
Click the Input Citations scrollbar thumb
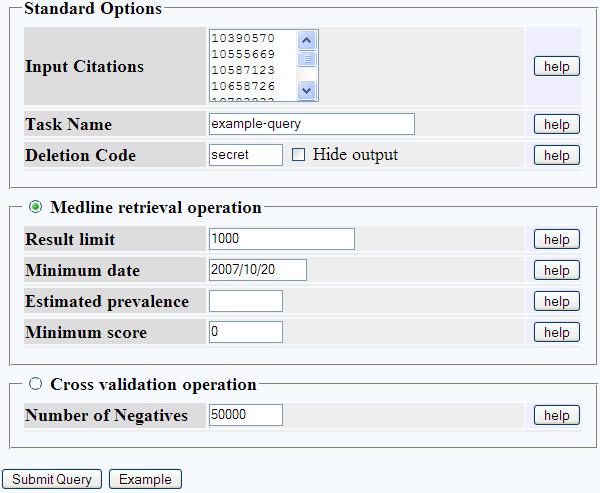click(x=307, y=59)
